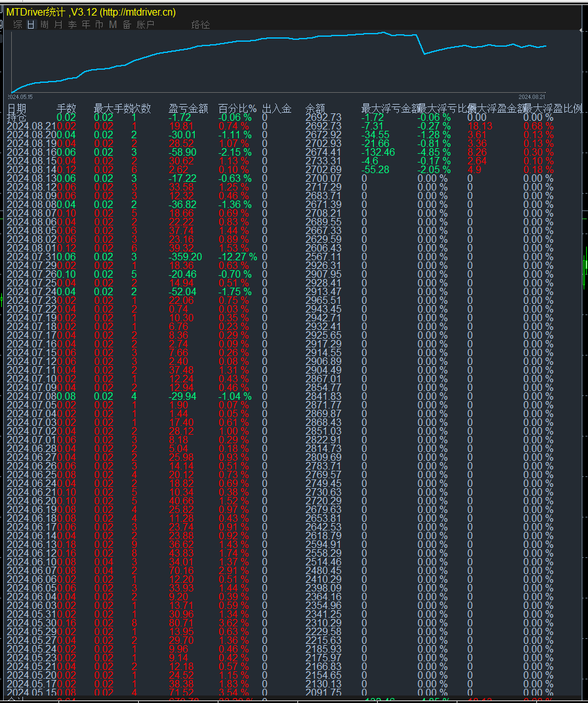Open the 周 weekly statistics tab
The height and width of the screenshot is (703, 588).
point(44,25)
